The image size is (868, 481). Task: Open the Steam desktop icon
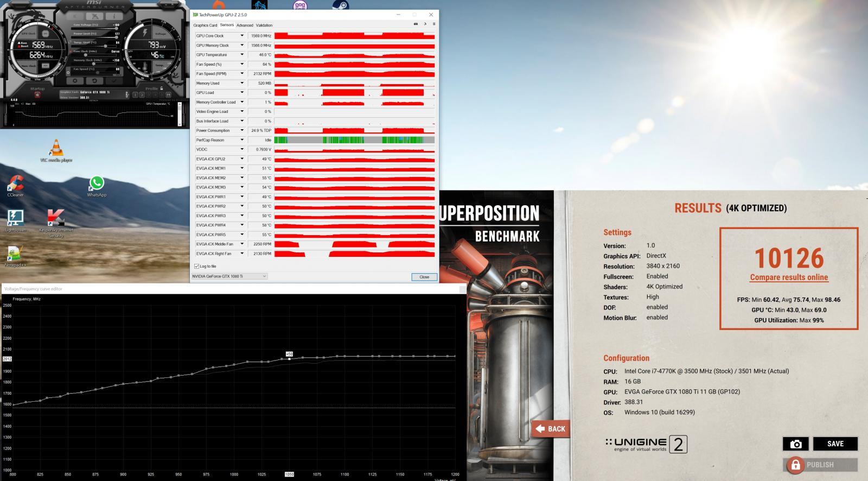click(x=340, y=5)
